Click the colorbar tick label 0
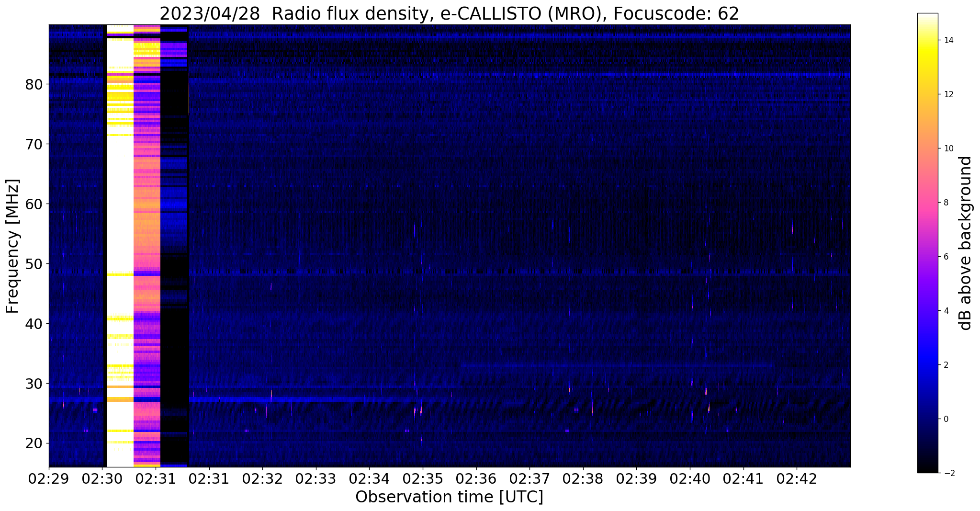The width and height of the screenshot is (980, 511). click(946, 419)
